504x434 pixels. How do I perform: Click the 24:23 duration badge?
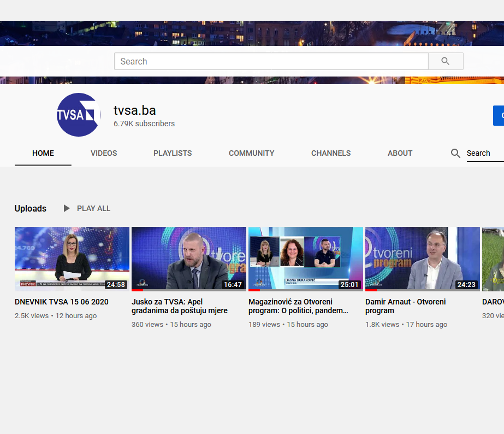click(466, 285)
